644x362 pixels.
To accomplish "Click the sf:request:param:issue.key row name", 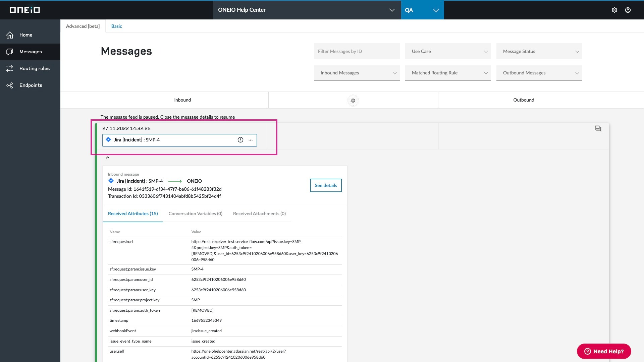I will (132, 269).
